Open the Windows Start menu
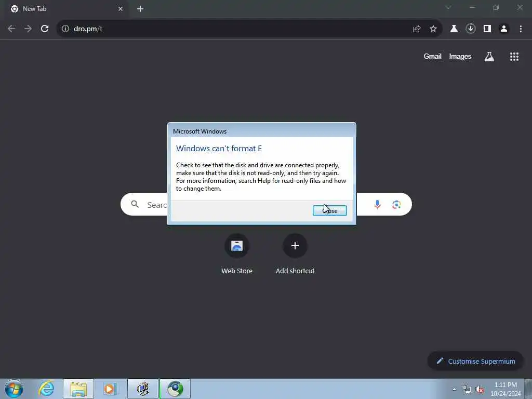Viewport: 532px width, 399px height. 14,389
